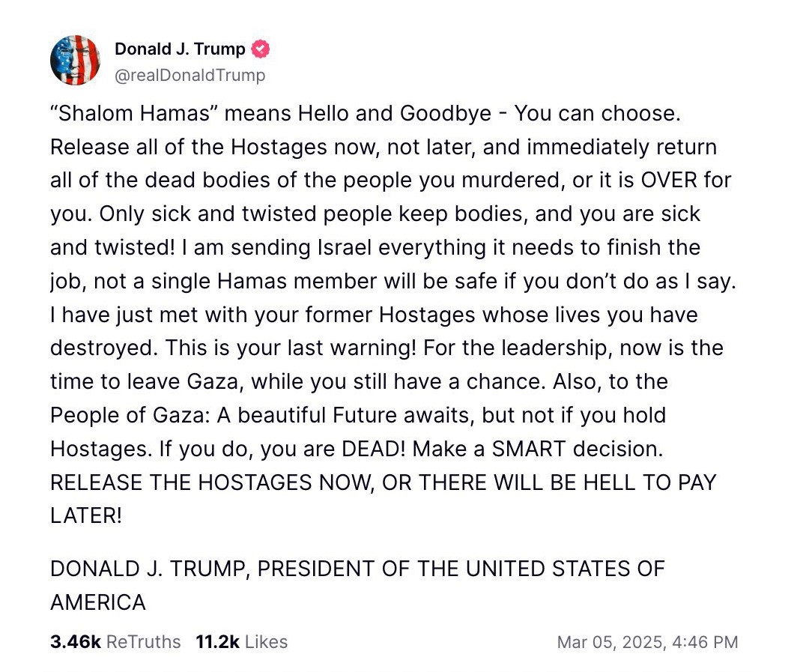This screenshot has width=797, height=672.
Task: Click the signature "PRESIDENT OF THE UNITED STATES OF"
Action: click(x=461, y=569)
